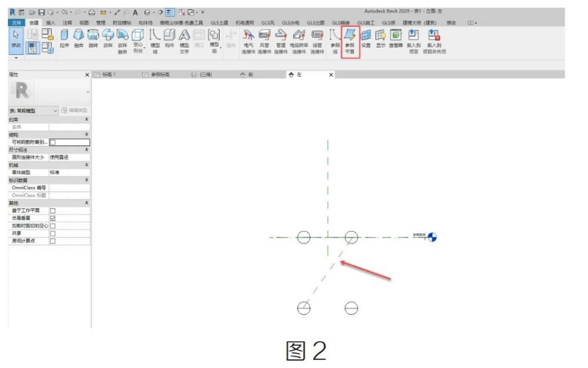Add a 电气连接件 (Electrical Connector)
This screenshot has width=588, height=368.
coord(248,41)
